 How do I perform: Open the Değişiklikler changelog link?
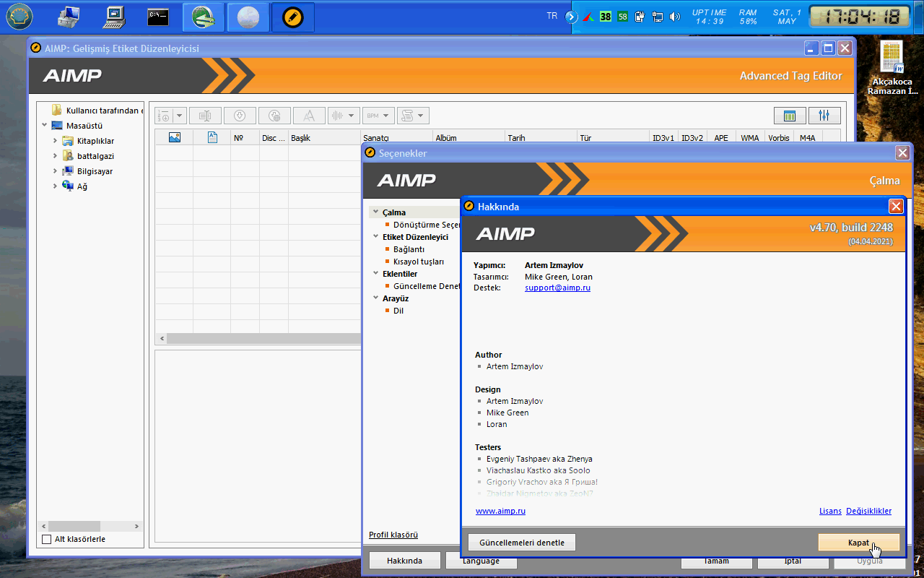pyautogui.click(x=868, y=511)
